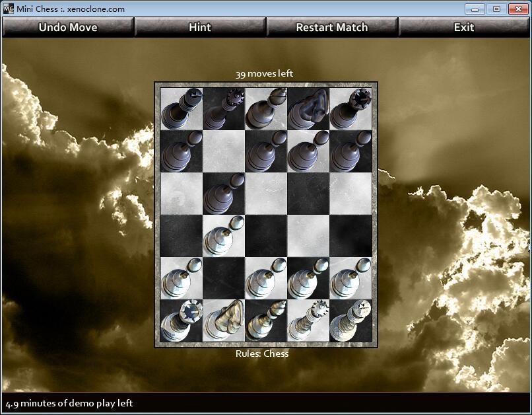Click '4.9 minutes of demo play left' status
Viewport: 532px width, 415px height.
(69, 403)
